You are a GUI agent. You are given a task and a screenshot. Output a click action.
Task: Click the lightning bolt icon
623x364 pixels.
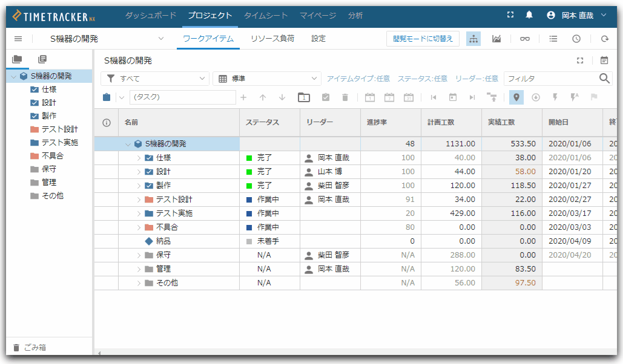tap(555, 97)
